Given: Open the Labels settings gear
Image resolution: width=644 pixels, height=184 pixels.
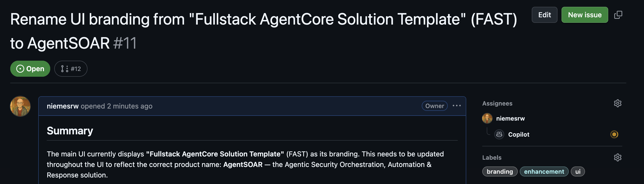Looking at the screenshot, I should tap(618, 157).
